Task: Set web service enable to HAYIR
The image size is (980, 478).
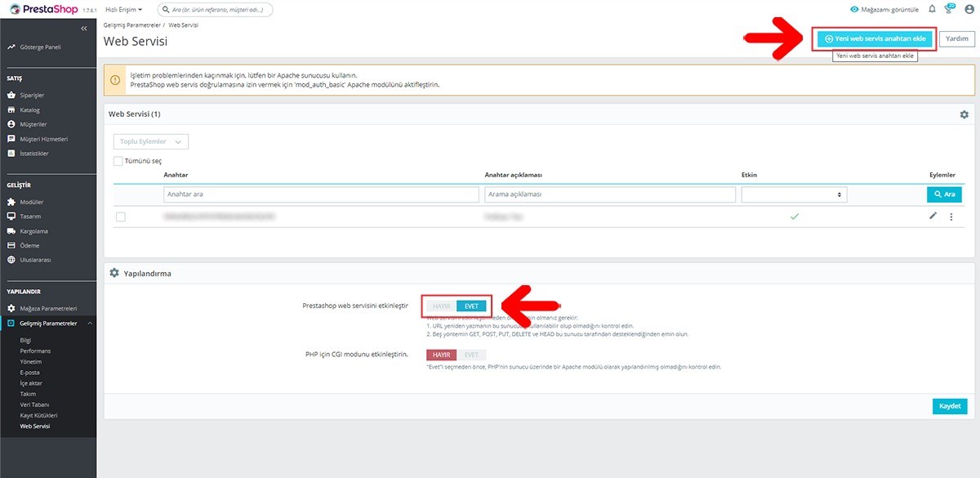Action: click(441, 306)
